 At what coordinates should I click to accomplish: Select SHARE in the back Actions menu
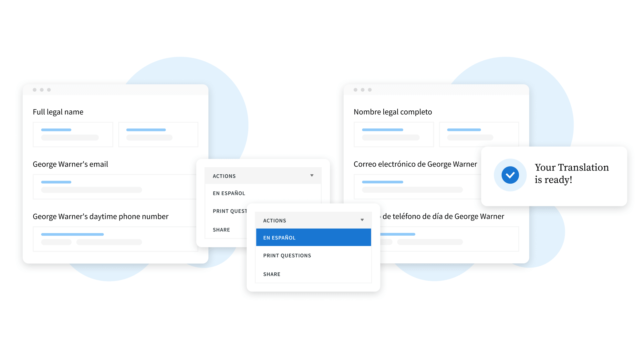click(x=221, y=229)
